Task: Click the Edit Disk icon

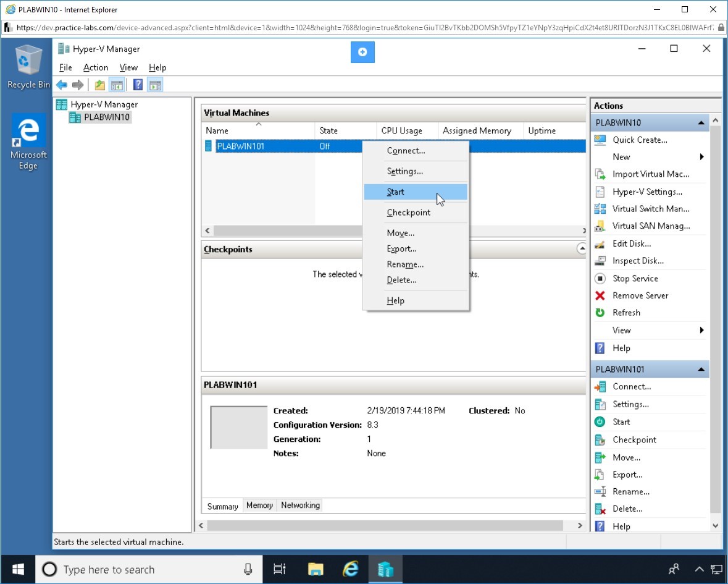Action: (x=600, y=243)
